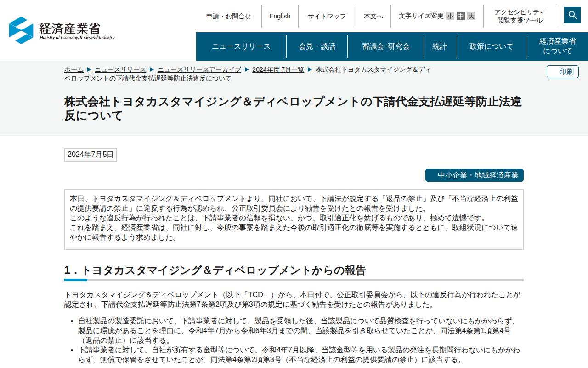Open 政策について menu

(x=492, y=46)
